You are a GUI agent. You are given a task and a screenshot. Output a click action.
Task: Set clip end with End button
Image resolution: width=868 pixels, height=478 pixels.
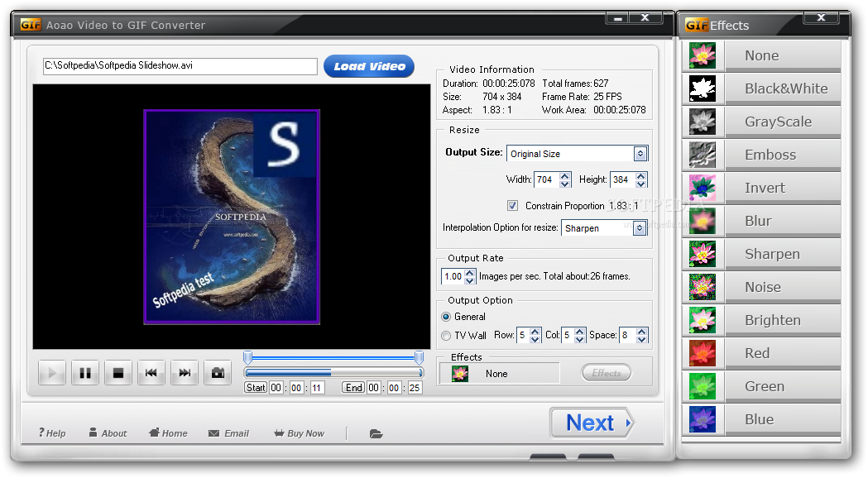(353, 388)
